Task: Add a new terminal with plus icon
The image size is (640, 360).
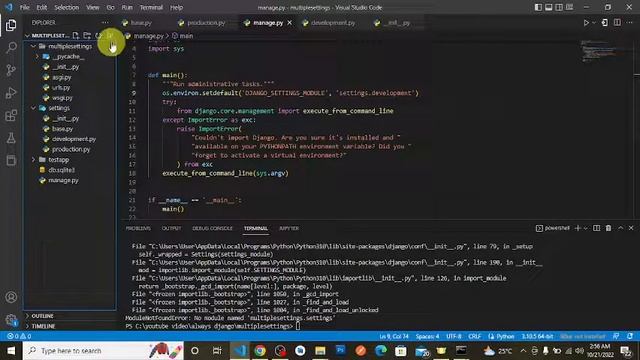Action: pyautogui.click(x=578, y=228)
